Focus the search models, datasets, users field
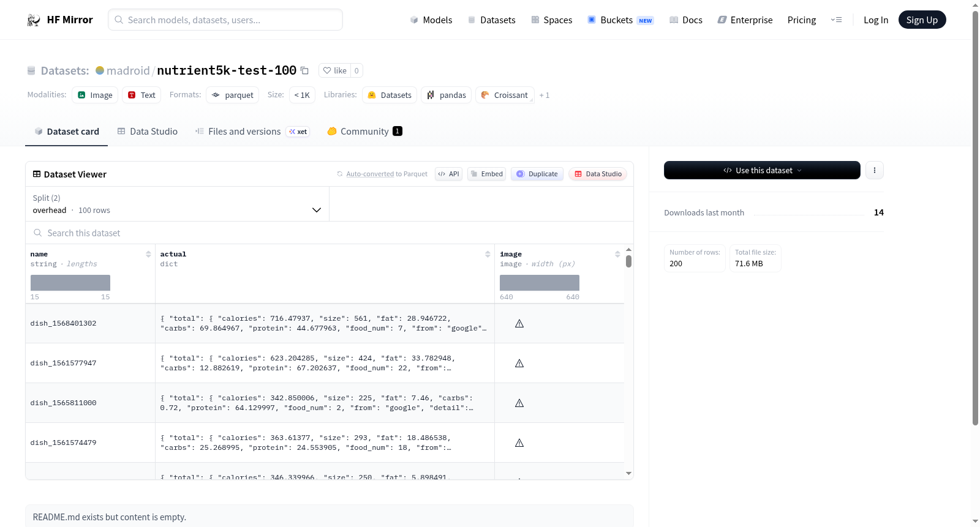Screen dimensions: 980x527 (225, 20)
